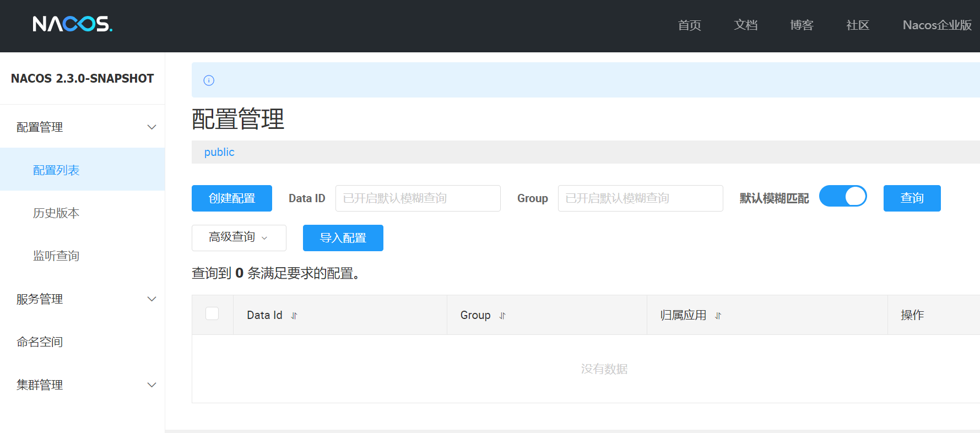Sort the Group column using its sort icon

502,316
